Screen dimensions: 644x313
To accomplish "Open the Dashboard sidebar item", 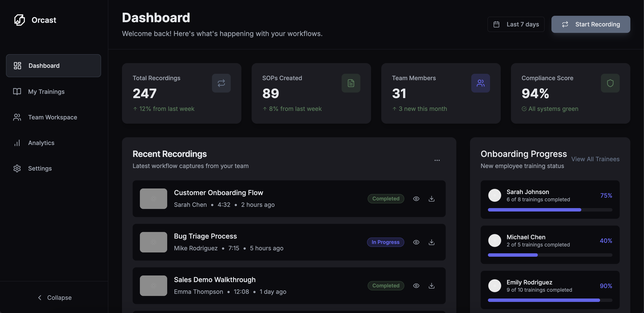I will pos(54,65).
